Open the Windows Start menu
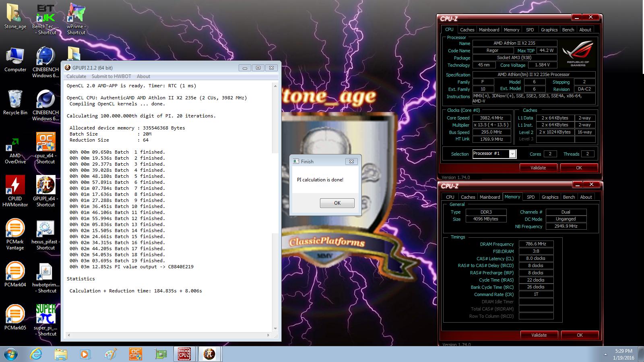Image resolution: width=644 pixels, height=362 pixels. point(11,354)
